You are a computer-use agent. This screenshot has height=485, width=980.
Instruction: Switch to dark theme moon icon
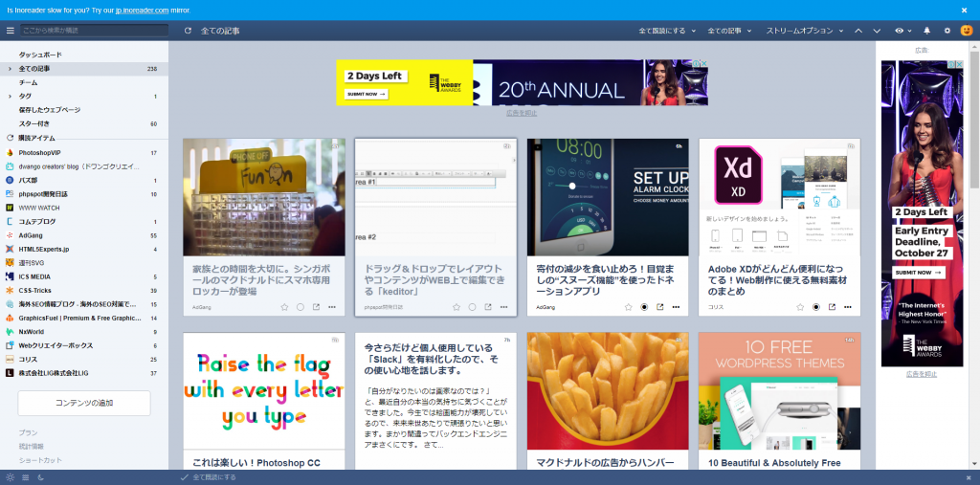(40, 477)
